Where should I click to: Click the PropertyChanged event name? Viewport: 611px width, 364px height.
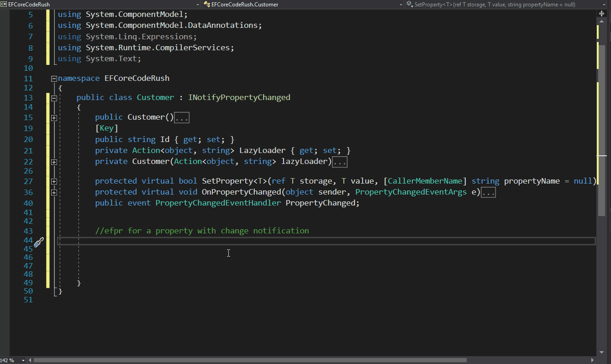320,203
